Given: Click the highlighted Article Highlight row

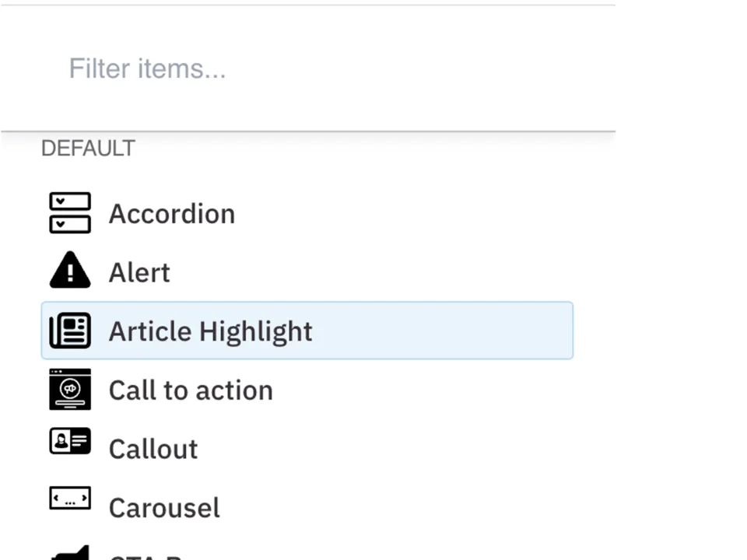Looking at the screenshot, I should pos(307,331).
